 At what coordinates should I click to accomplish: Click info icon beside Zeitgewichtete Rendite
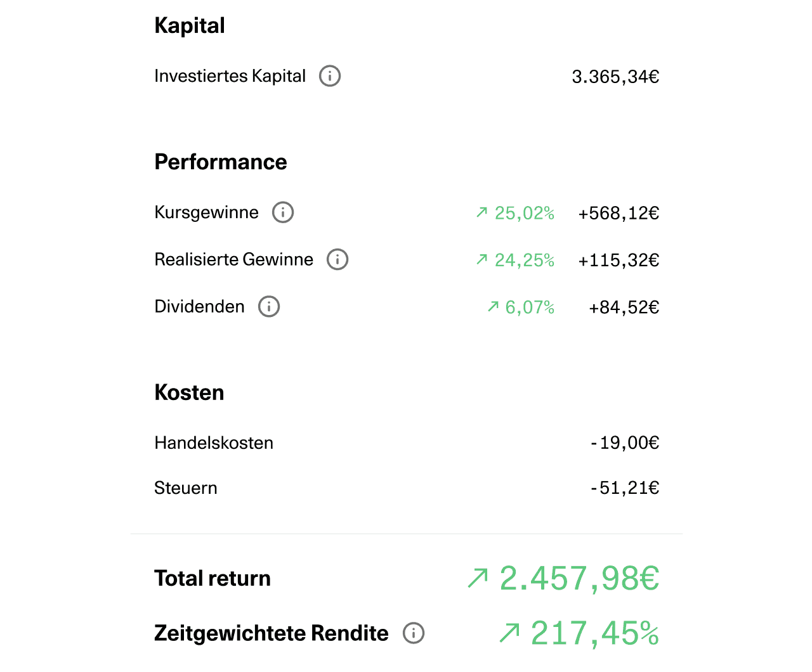414,633
